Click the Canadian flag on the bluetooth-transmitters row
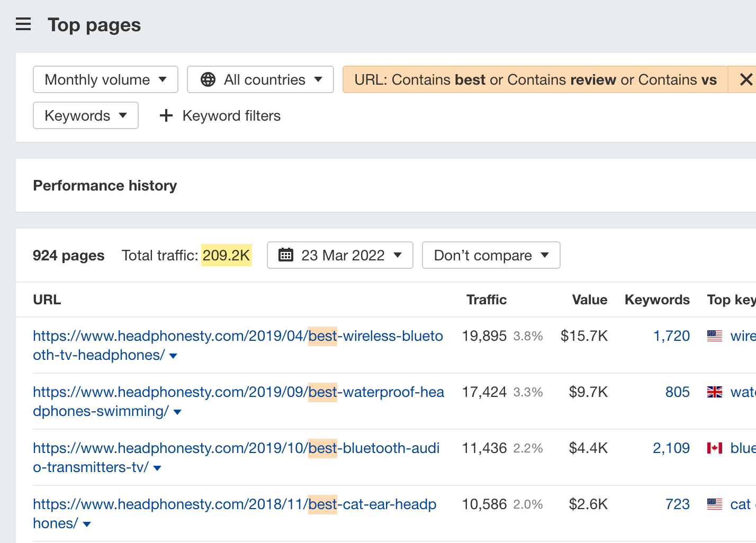Image resolution: width=756 pixels, height=543 pixels. point(716,448)
